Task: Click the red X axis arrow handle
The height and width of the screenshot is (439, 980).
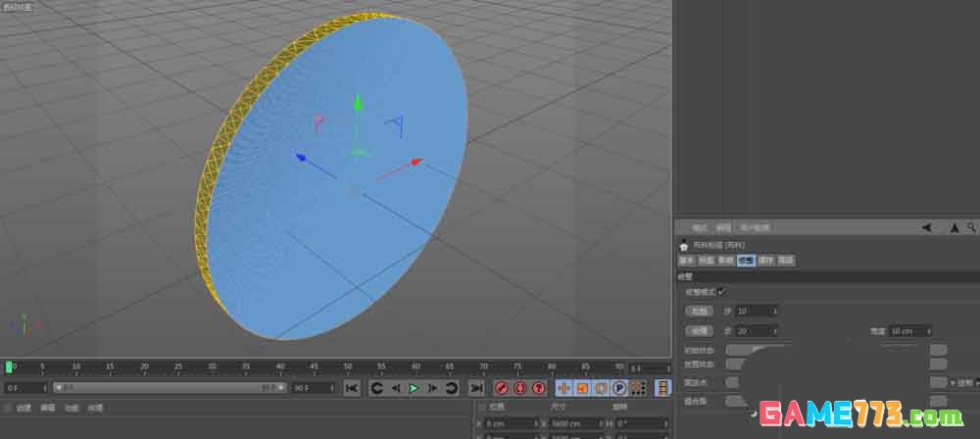Action: [415, 163]
